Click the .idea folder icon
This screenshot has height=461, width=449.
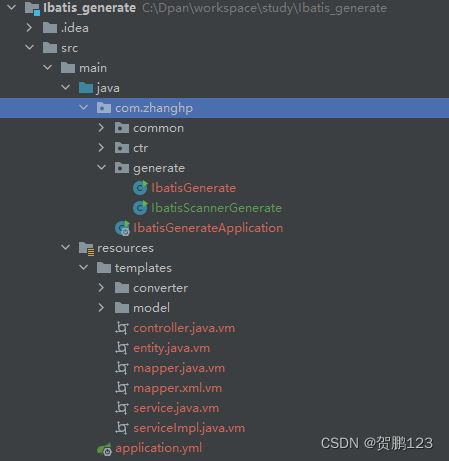click(50, 28)
